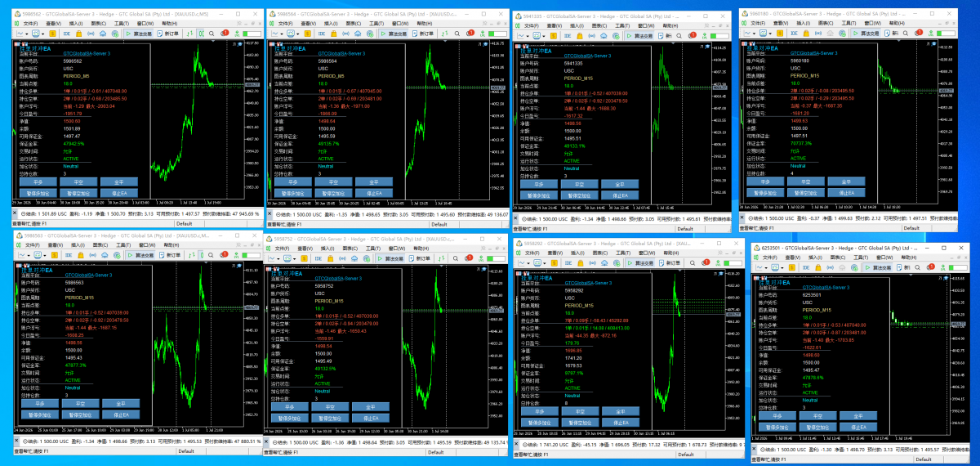Open the globe icon in window 5986564
The image size is (980, 466).
tap(372, 34)
